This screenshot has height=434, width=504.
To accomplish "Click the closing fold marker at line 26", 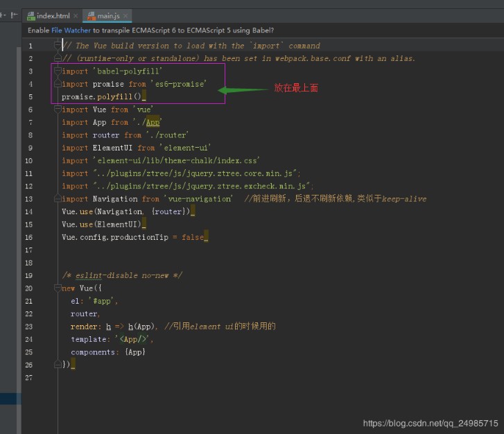I will pyautogui.click(x=58, y=364).
